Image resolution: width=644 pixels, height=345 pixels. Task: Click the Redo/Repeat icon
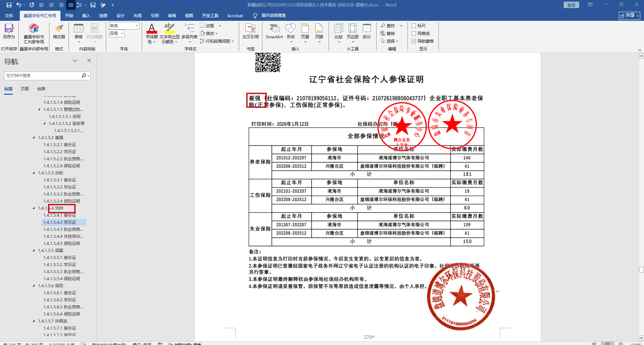[32, 5]
